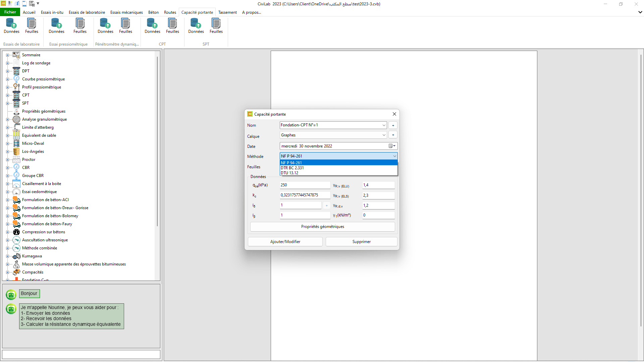The height and width of the screenshot is (362, 644).
Task: Click the Nourine assistant avatar beside Bonjour
Action: coord(11,295)
